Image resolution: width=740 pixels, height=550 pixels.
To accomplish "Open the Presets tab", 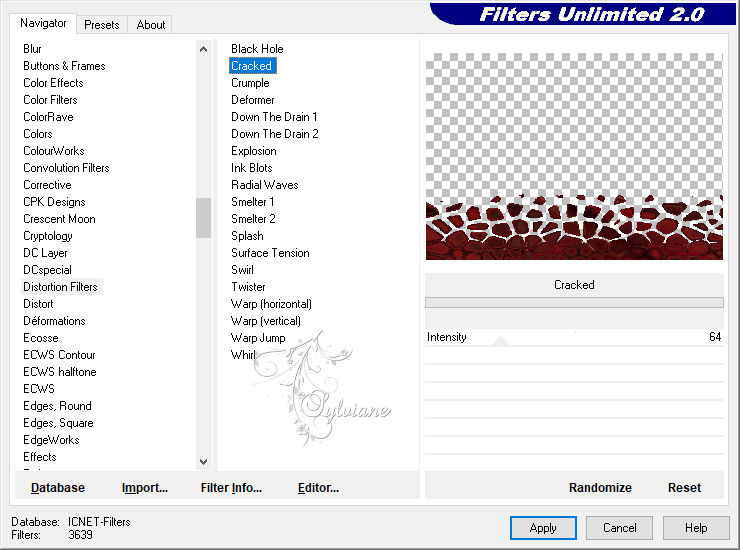I will (x=101, y=25).
